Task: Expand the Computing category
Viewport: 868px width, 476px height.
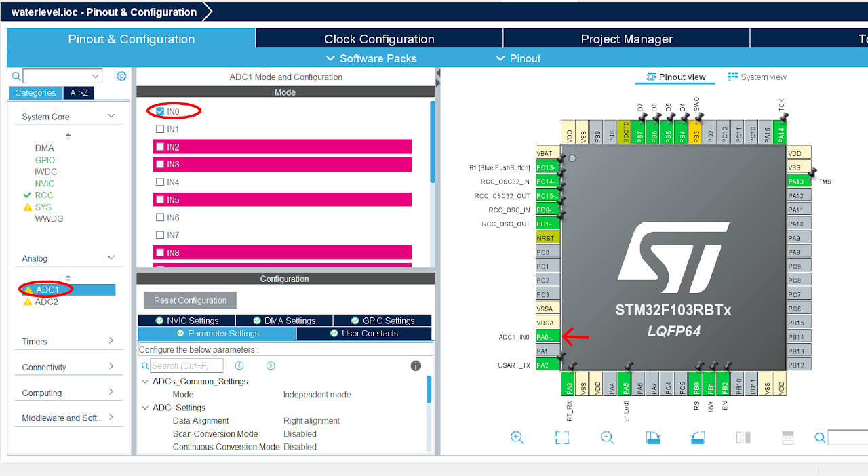Action: 111,393
